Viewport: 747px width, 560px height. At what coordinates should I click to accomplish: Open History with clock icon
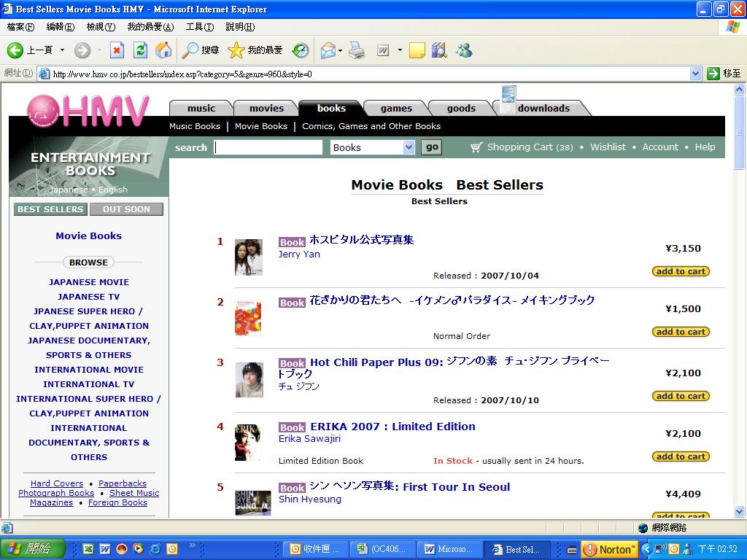(301, 50)
